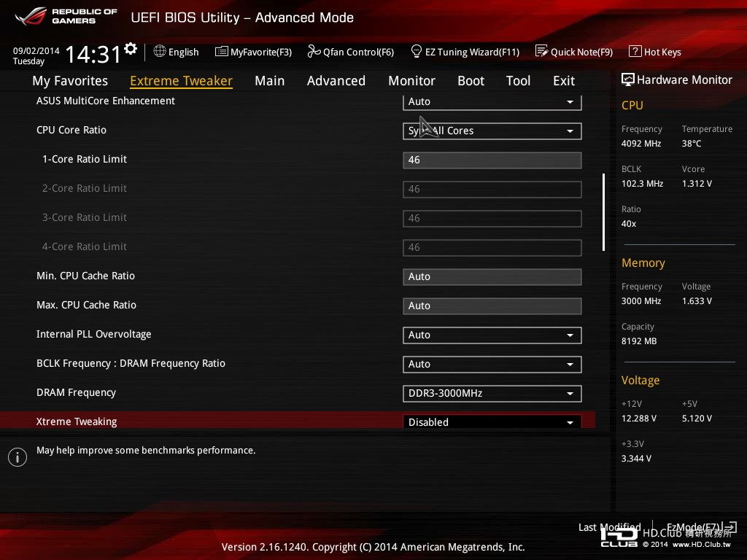Viewport: 747px width, 560px height.
Task: Open Hot Keys question mark icon
Action: click(635, 51)
